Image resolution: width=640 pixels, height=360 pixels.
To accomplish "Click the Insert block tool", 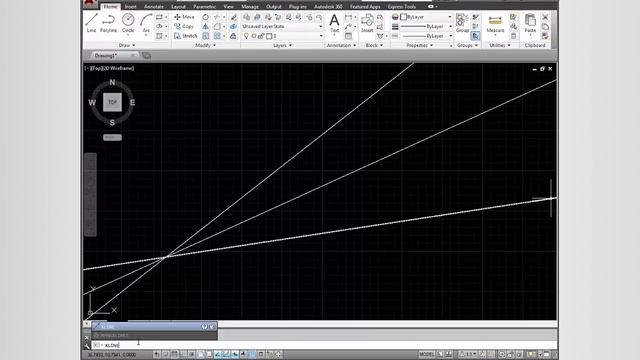I will 367,23.
